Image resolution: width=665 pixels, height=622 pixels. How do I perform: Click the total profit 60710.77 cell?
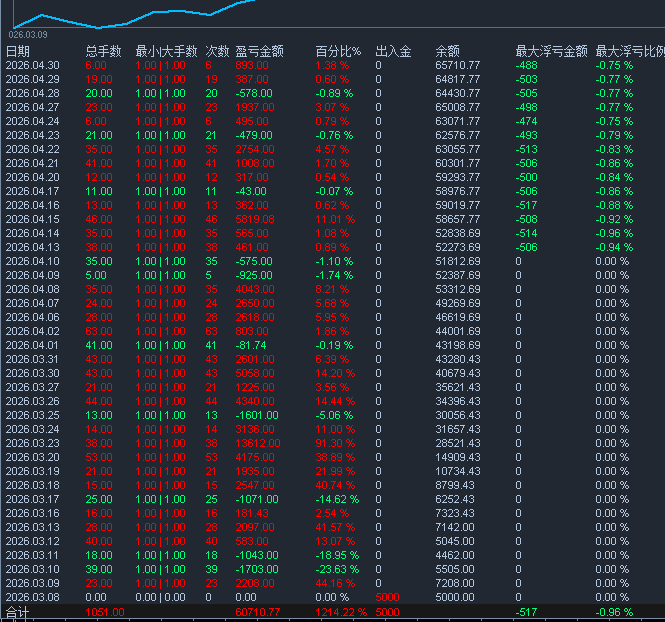pyautogui.click(x=259, y=612)
